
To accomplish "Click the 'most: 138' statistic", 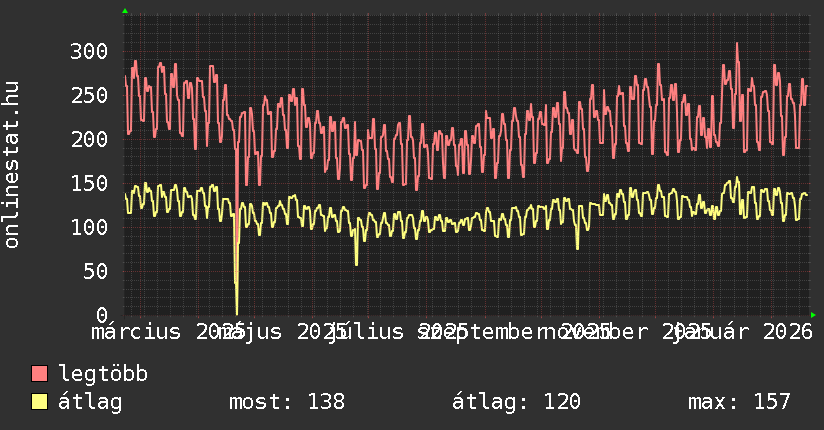I will [x=287, y=402].
